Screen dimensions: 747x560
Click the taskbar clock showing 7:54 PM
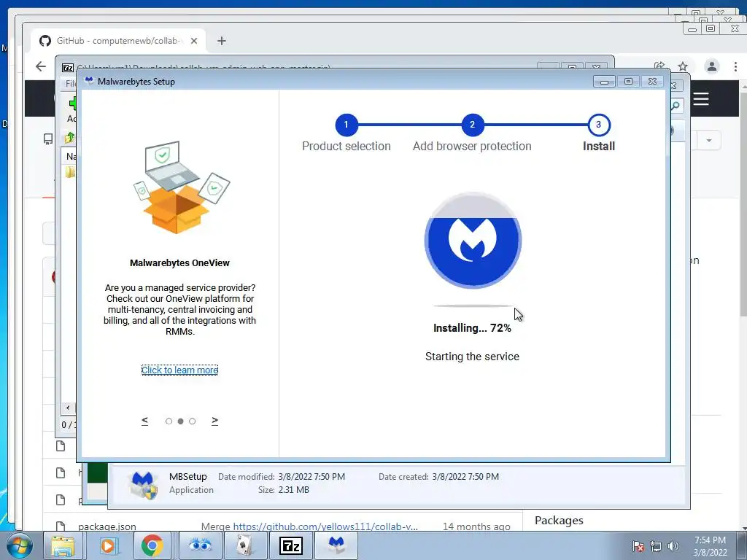pyautogui.click(x=710, y=546)
